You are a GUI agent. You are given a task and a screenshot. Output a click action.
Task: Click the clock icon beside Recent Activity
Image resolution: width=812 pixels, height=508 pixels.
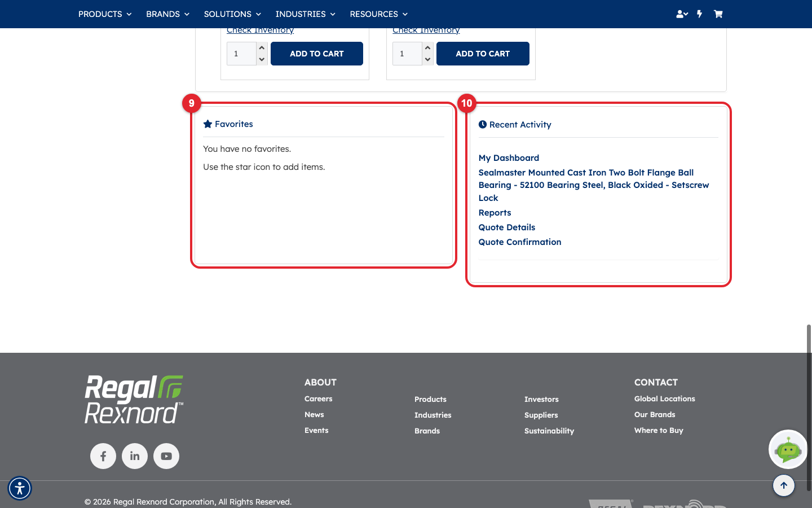click(483, 125)
